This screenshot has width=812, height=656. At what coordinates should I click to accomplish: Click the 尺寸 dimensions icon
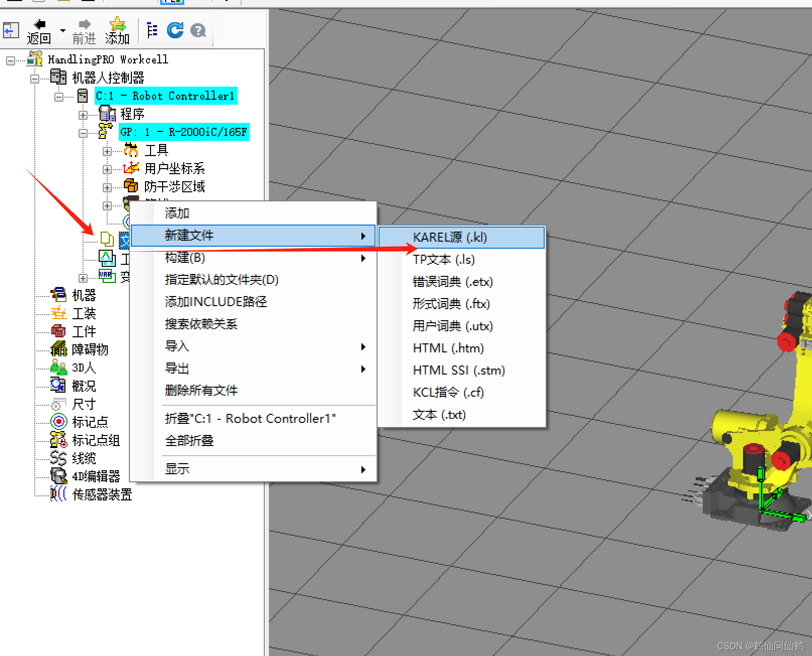[x=58, y=404]
